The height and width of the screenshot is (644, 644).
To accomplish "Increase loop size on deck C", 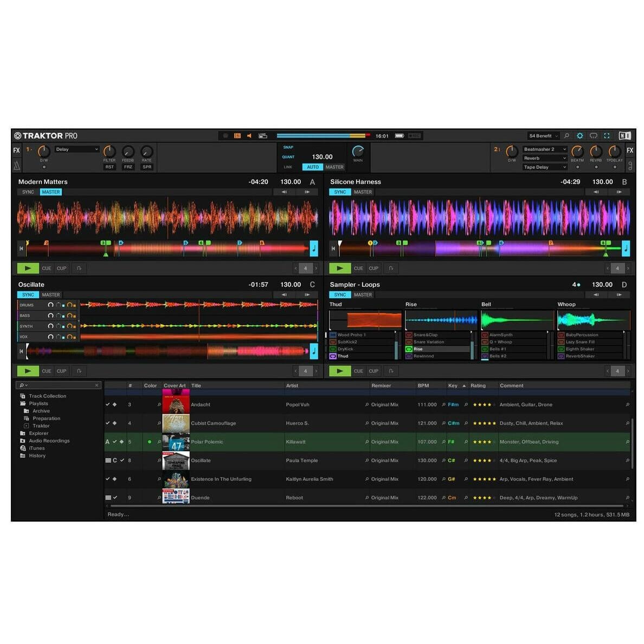I will 316,371.
